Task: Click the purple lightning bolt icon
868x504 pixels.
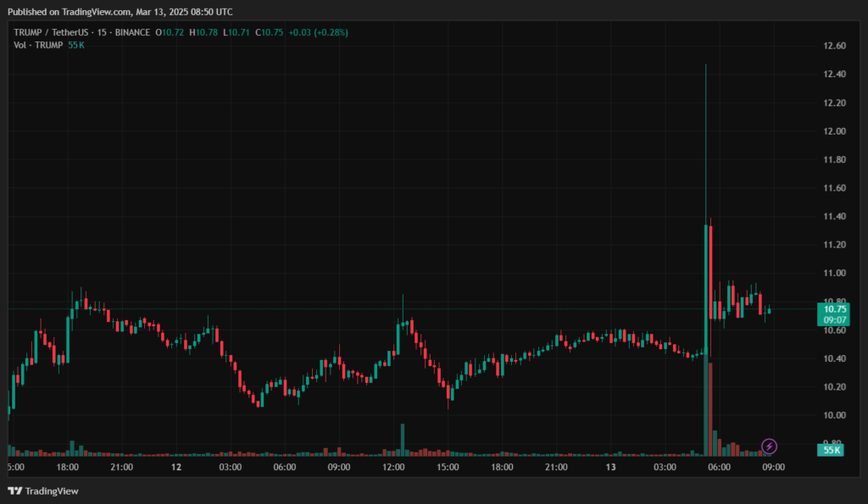Action: click(769, 446)
